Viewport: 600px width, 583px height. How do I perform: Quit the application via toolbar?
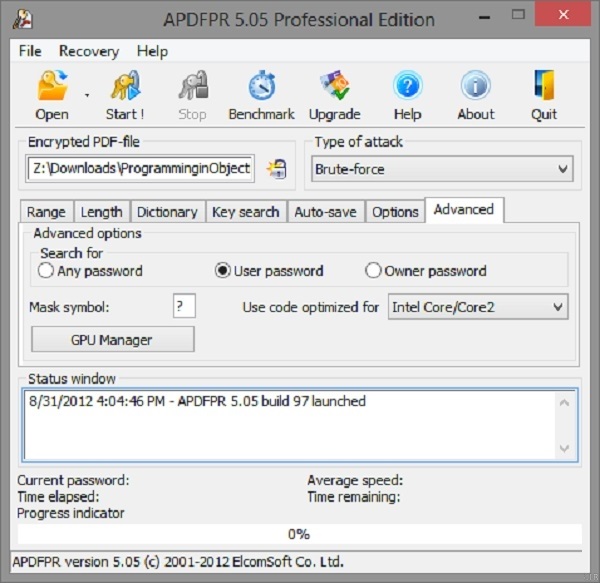544,87
